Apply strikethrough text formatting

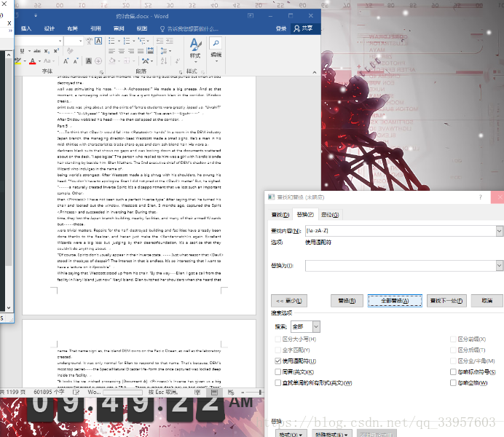[37, 51]
